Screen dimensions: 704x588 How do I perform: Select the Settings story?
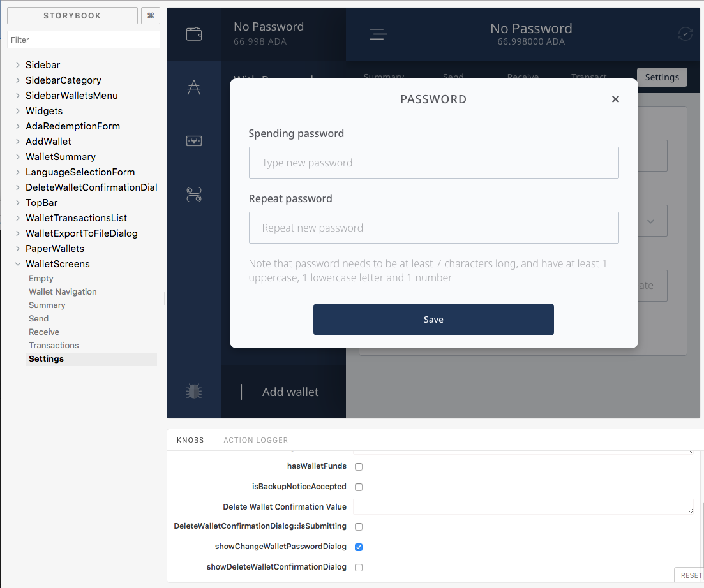click(x=91, y=359)
